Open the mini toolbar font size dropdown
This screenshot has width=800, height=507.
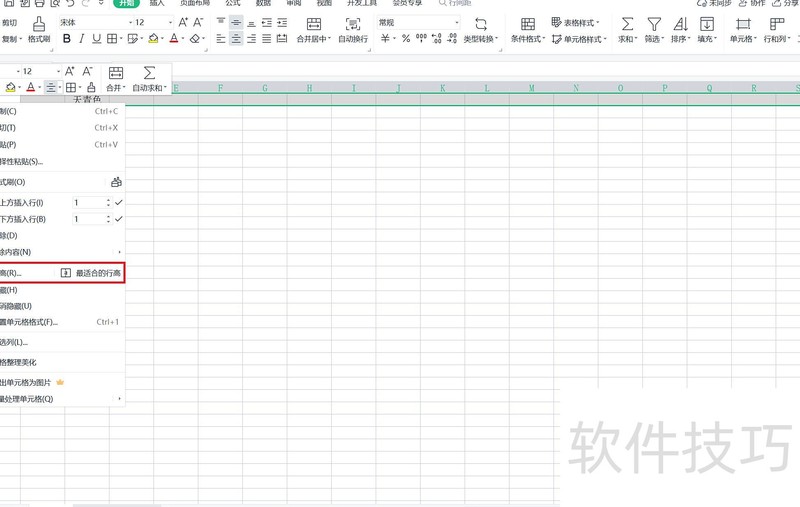click(x=58, y=71)
